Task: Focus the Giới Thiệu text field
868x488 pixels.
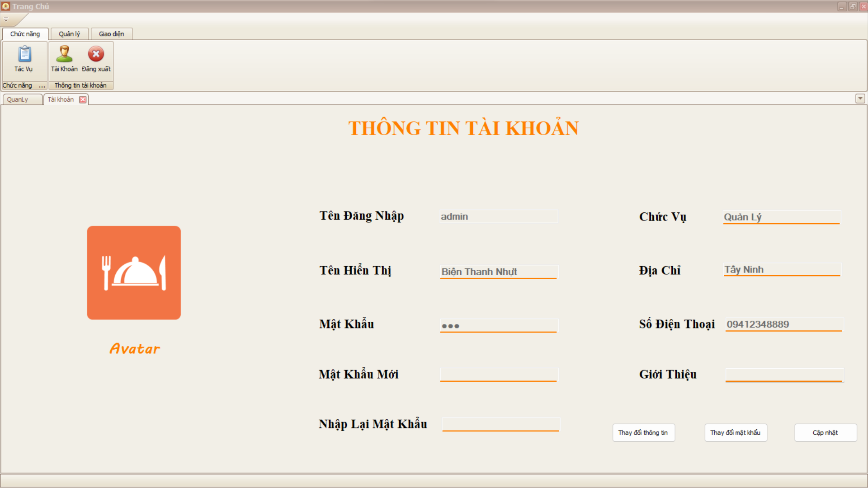Action: [x=783, y=374]
